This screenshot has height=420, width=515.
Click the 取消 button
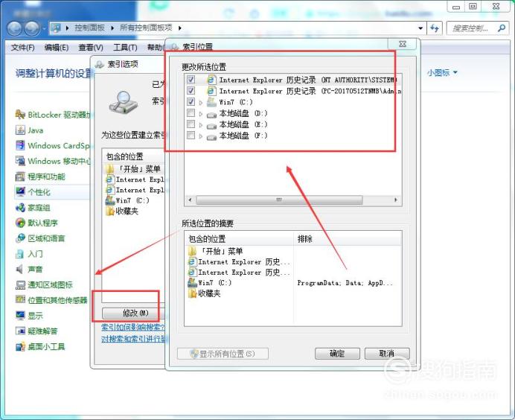(x=387, y=354)
